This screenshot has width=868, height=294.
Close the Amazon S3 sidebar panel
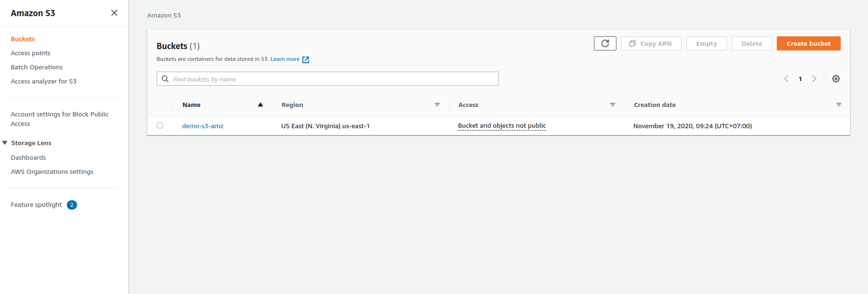(114, 13)
